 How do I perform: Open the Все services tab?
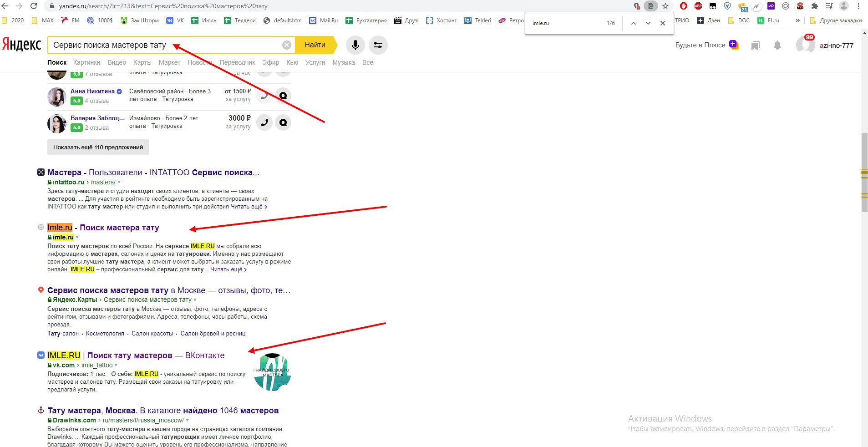pos(368,62)
